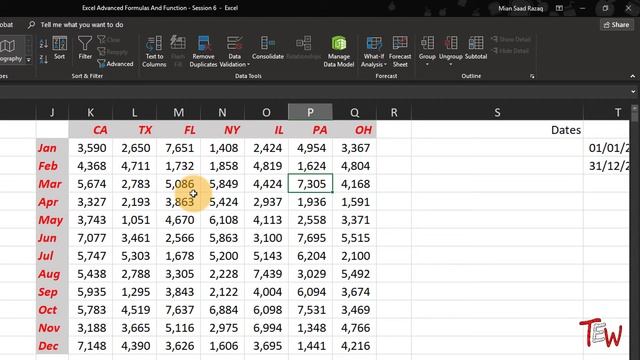Open the Outline dialog launcher
The image size is (640, 360).
pyautogui.click(x=532, y=76)
